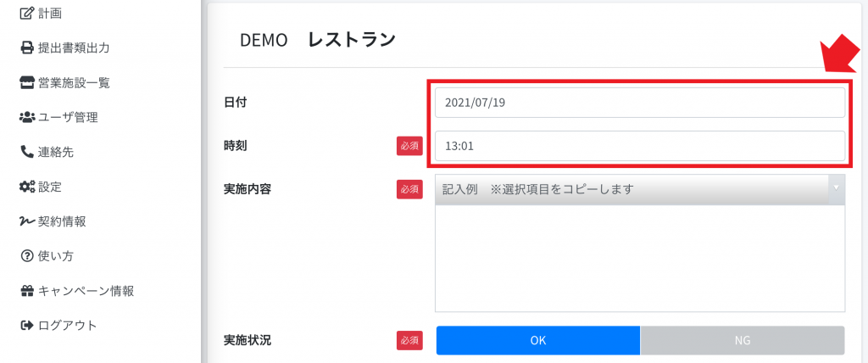
Task: Click the logout arrow icon
Action: (x=26, y=326)
